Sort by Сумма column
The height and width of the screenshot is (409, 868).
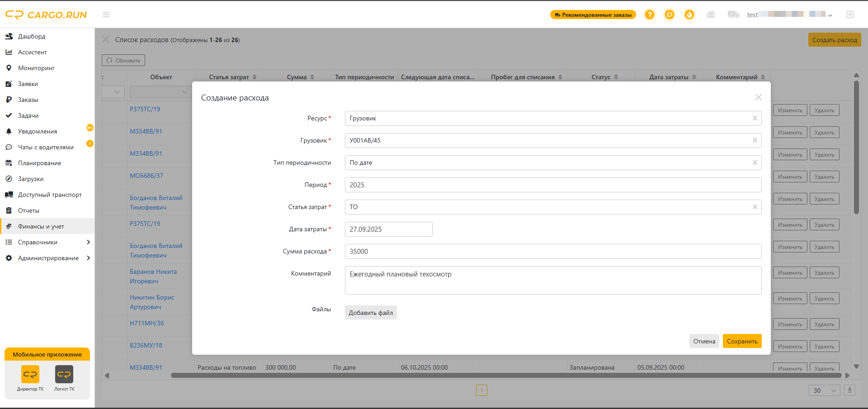click(312, 77)
